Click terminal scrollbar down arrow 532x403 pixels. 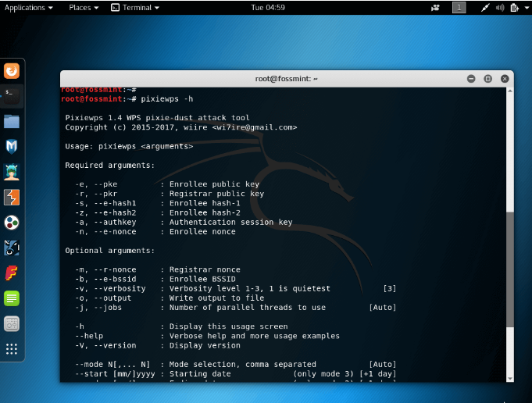[x=510, y=379]
